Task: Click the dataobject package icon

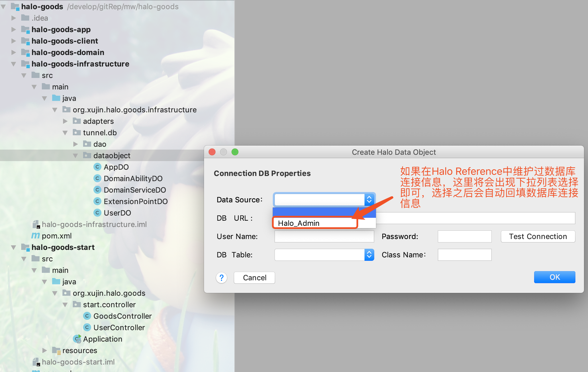Action: (87, 155)
